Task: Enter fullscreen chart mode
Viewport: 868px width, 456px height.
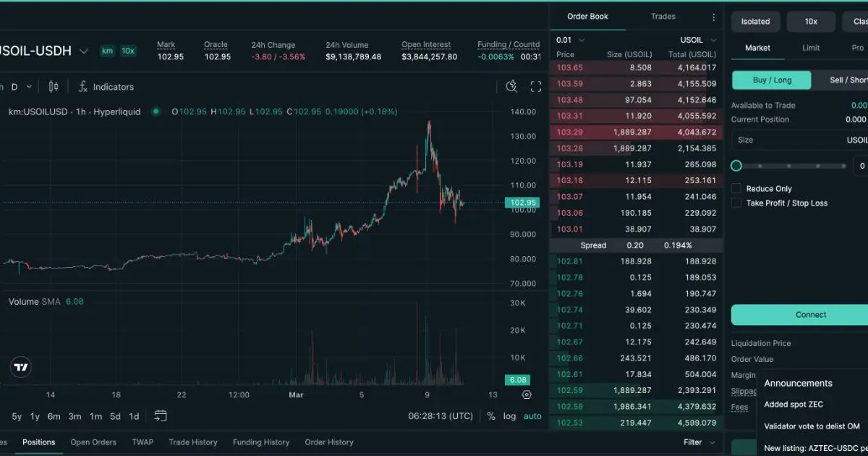Action: [x=536, y=87]
